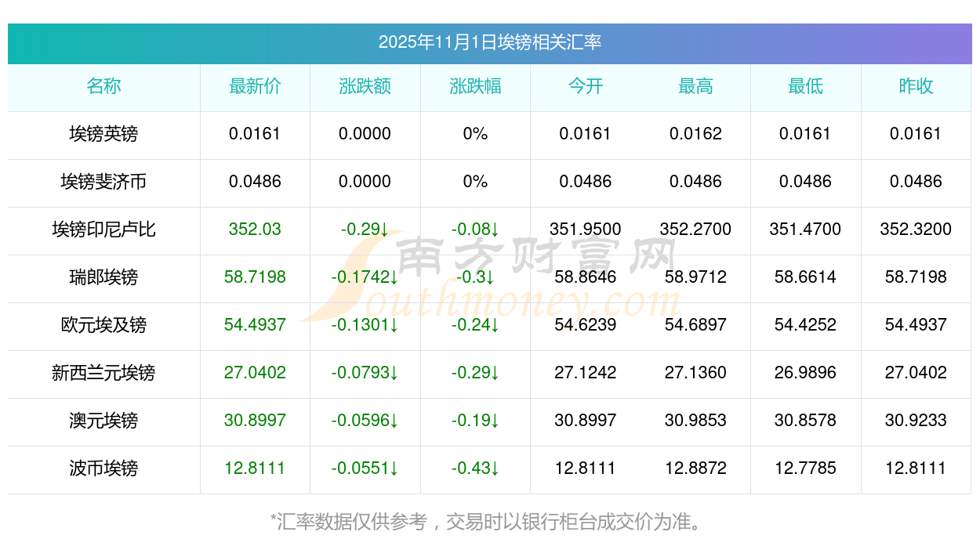
Task: Click low value 54.4252
Action: 805,325
